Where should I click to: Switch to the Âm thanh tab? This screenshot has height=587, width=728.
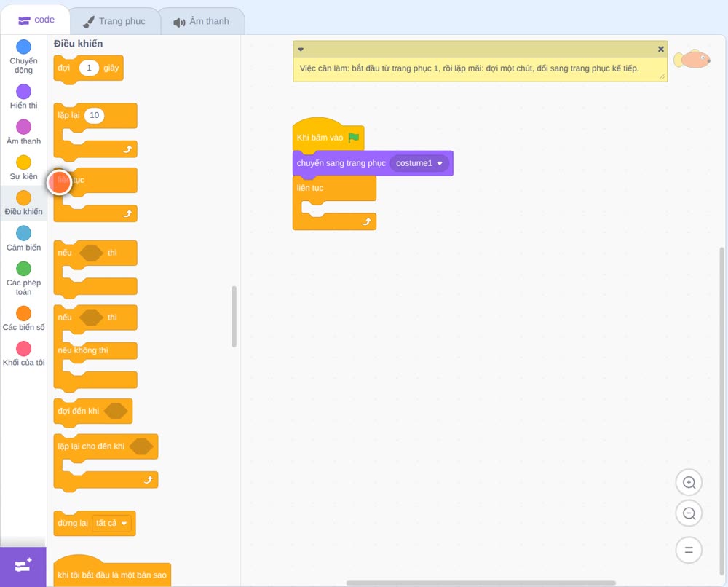point(202,21)
